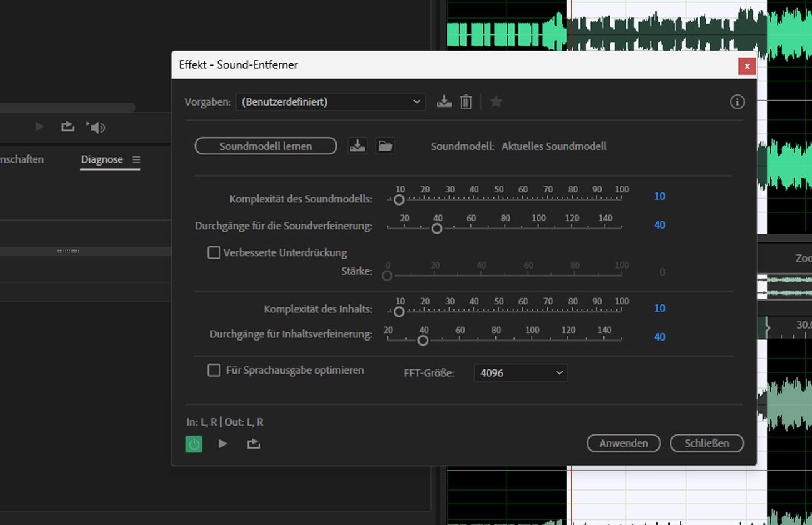The height and width of the screenshot is (525, 812).
Task: Save the sound model with the export icon
Action: [x=357, y=146]
